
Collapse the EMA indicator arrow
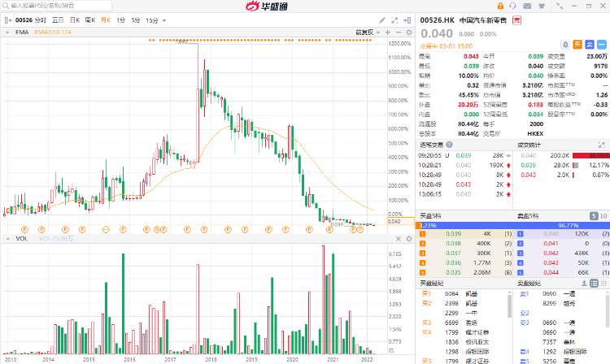coord(7,32)
